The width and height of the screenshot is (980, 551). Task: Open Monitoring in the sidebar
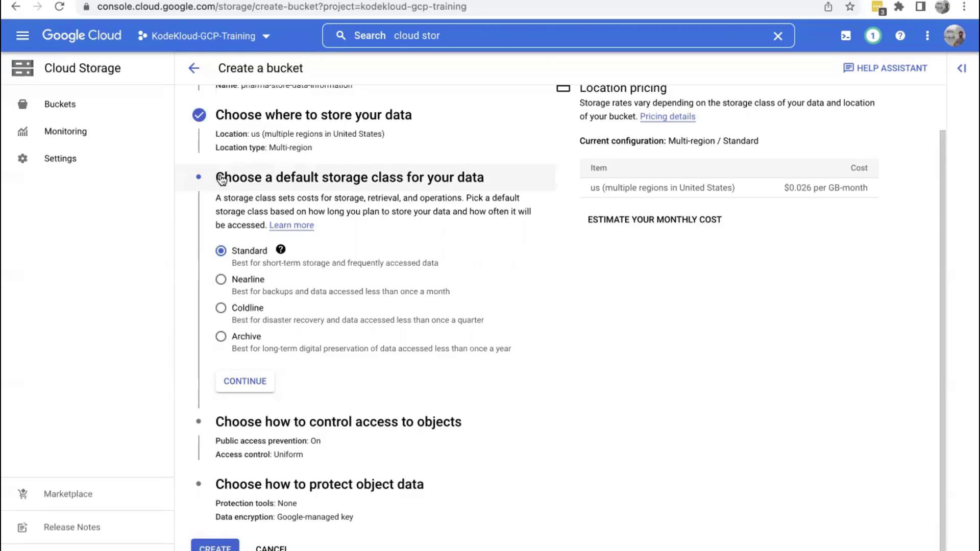pyautogui.click(x=65, y=132)
